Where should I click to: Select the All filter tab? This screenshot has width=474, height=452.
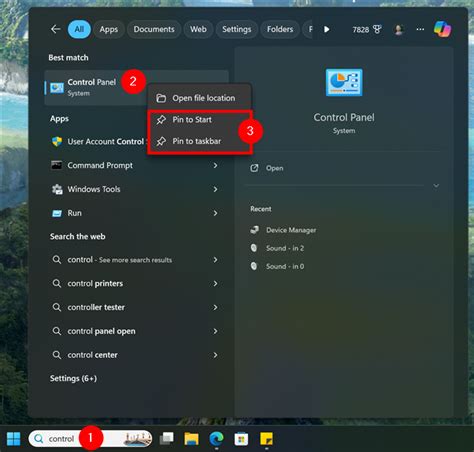click(79, 29)
